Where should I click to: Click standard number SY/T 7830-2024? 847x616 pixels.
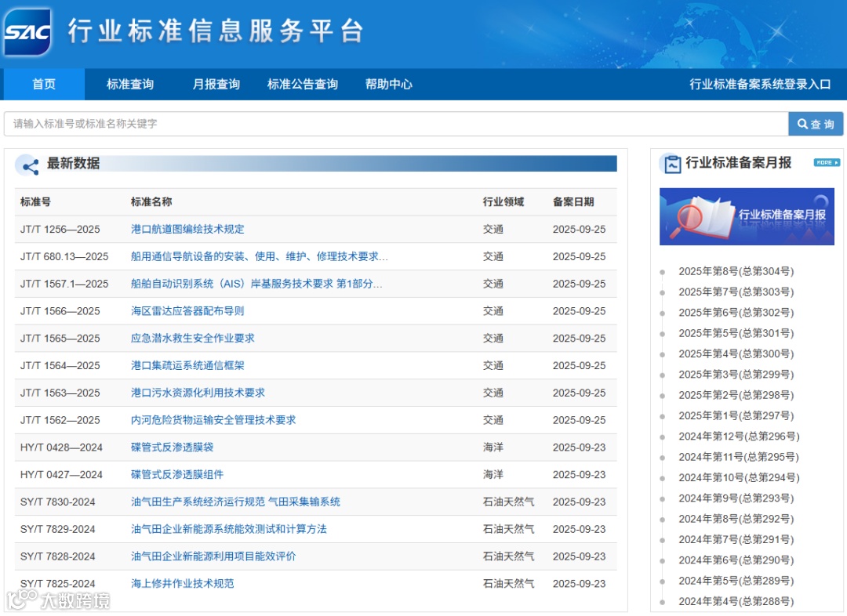[58, 502]
